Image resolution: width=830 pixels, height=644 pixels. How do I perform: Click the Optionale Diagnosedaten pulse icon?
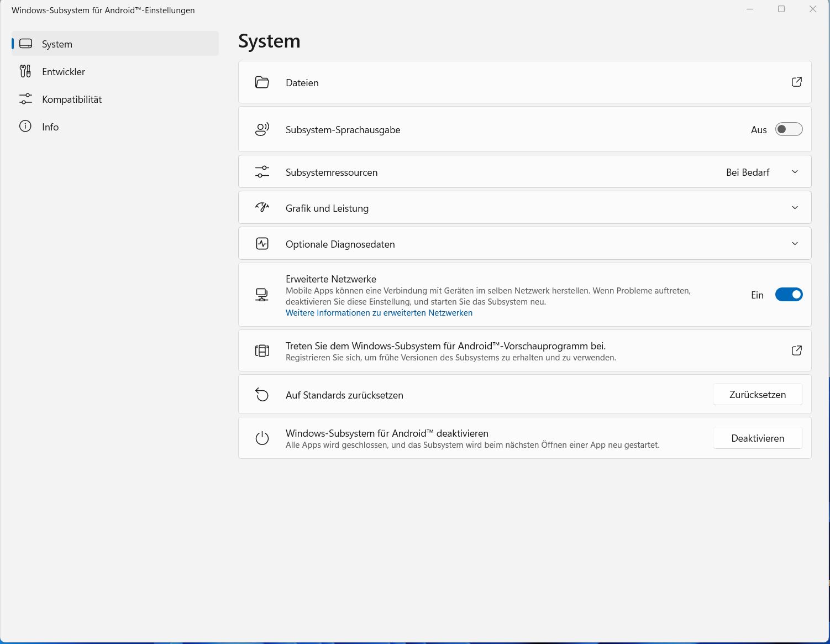click(x=262, y=244)
